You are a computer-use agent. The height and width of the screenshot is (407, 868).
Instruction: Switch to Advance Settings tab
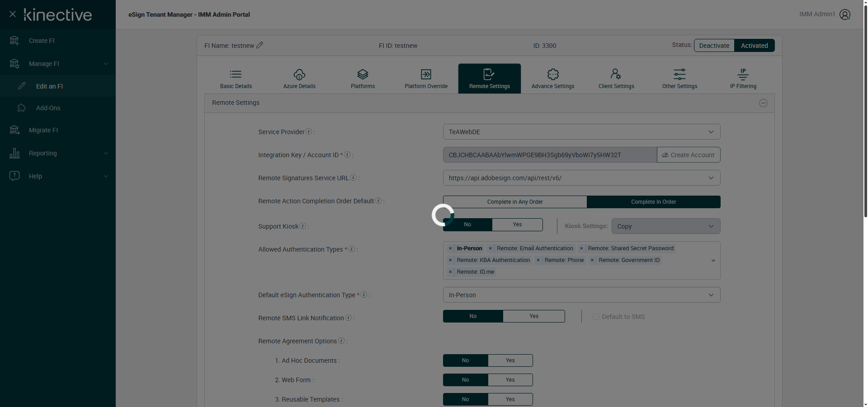coord(553,79)
